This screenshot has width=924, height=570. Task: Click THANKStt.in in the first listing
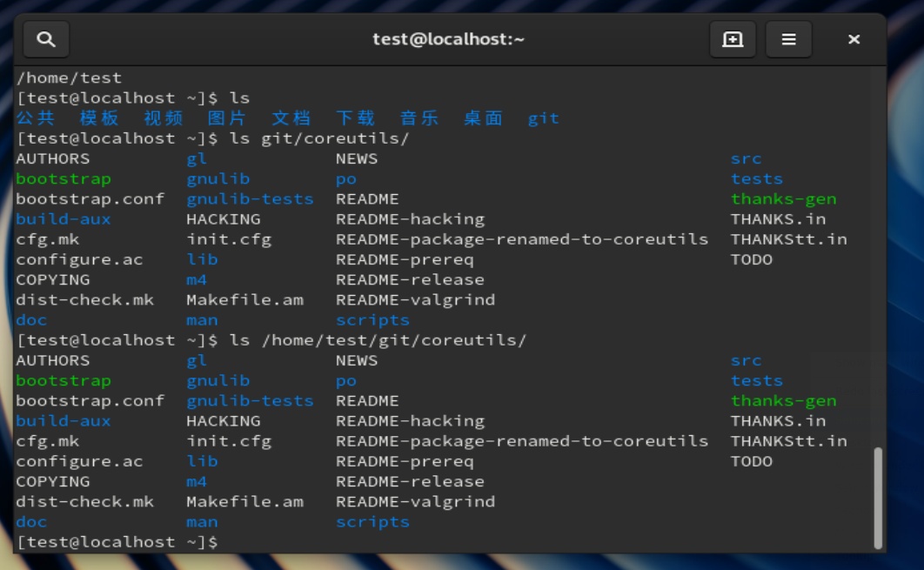click(789, 239)
